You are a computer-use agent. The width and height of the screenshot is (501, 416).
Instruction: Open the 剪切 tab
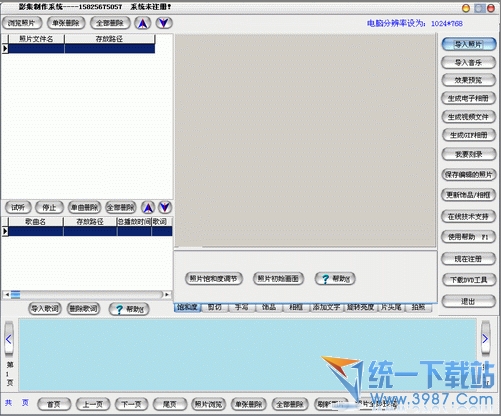[215, 307]
